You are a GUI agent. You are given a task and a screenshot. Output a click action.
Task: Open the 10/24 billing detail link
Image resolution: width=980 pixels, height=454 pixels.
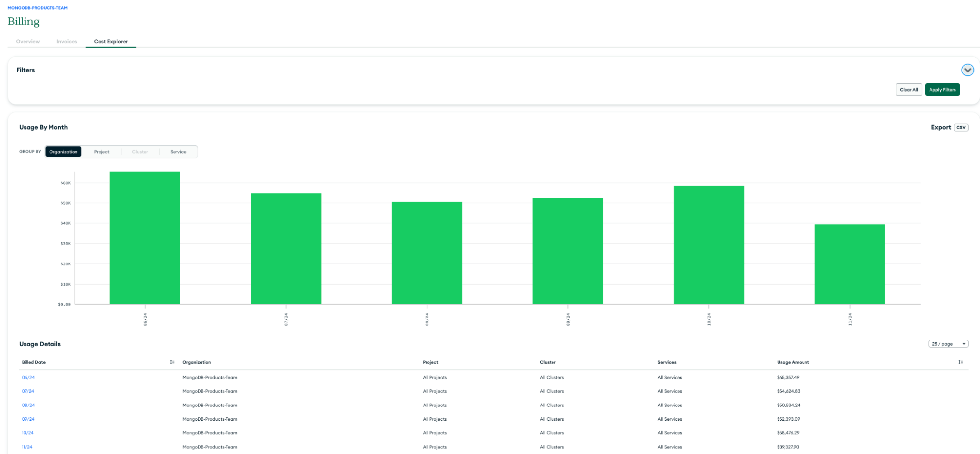click(27, 433)
